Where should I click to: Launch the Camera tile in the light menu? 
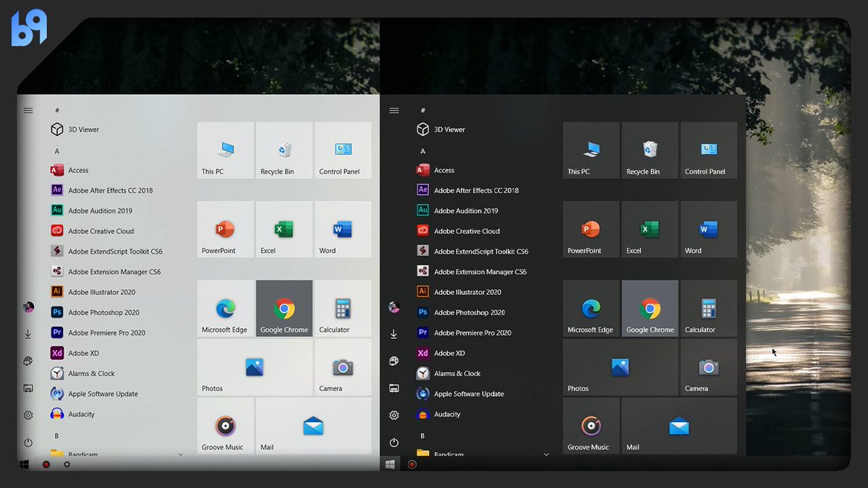pyautogui.click(x=343, y=367)
